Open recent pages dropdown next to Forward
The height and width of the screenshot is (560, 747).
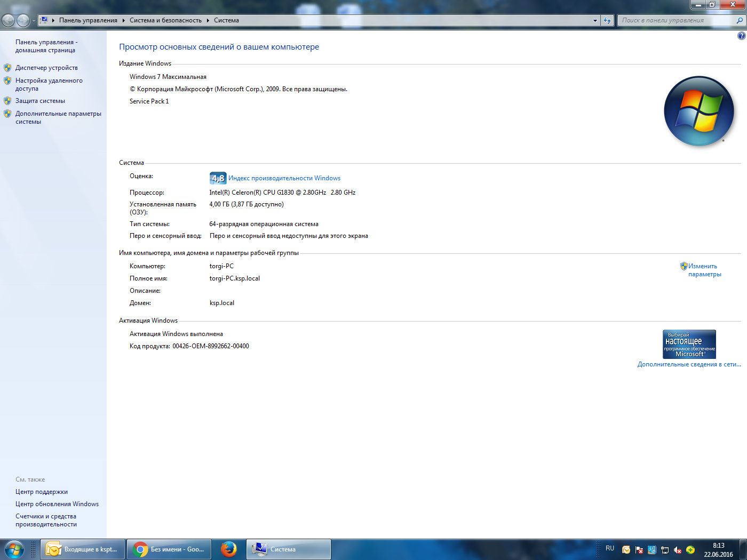point(34,21)
